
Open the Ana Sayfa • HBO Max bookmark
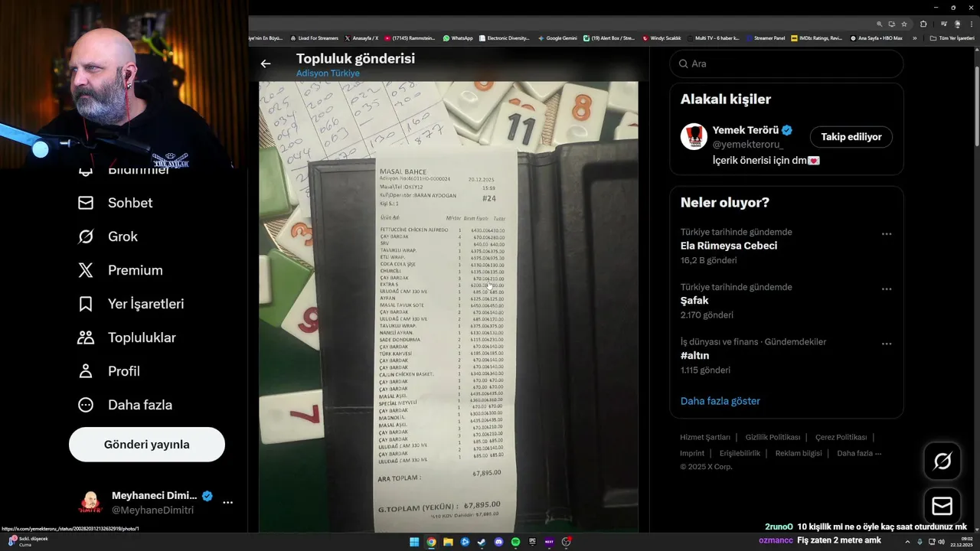pyautogui.click(x=876, y=38)
